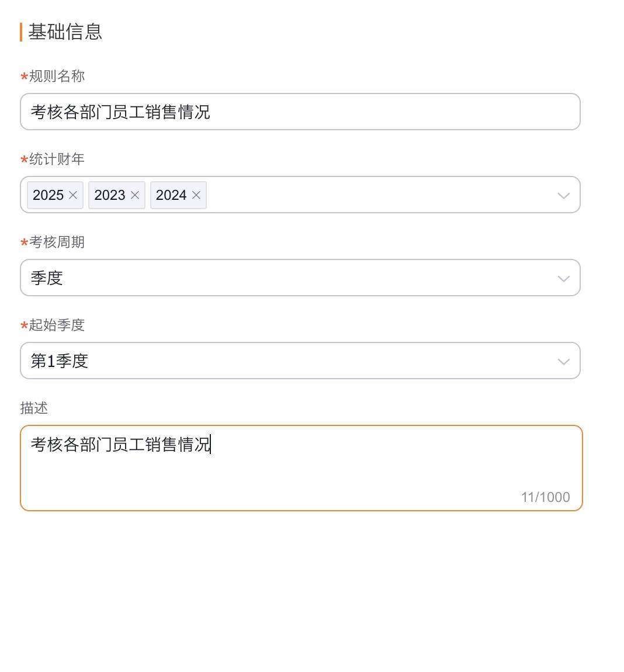
Task: Click the 2025 tag label text
Action: click(x=48, y=195)
